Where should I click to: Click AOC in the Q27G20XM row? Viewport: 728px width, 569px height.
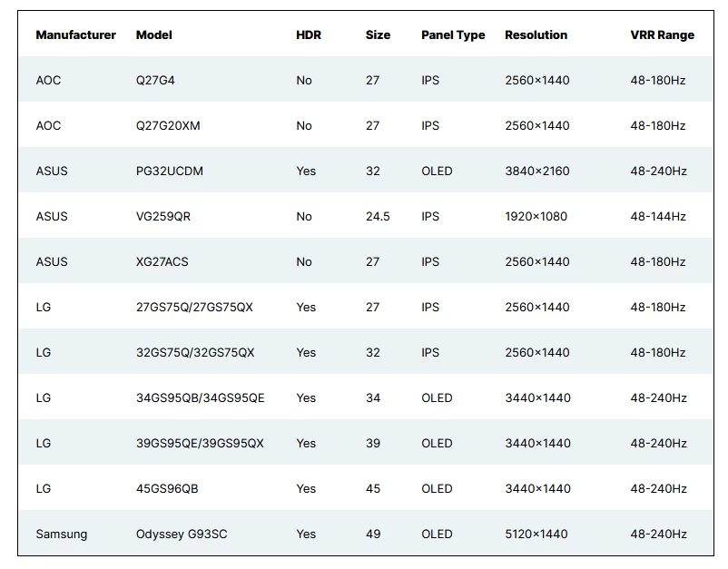(x=48, y=126)
